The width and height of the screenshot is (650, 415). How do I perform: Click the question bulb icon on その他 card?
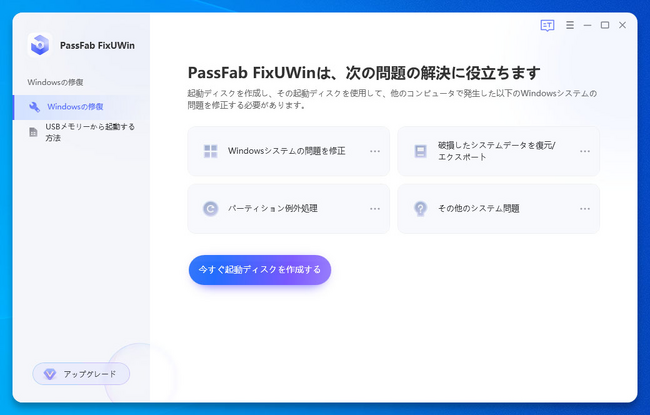tap(420, 208)
